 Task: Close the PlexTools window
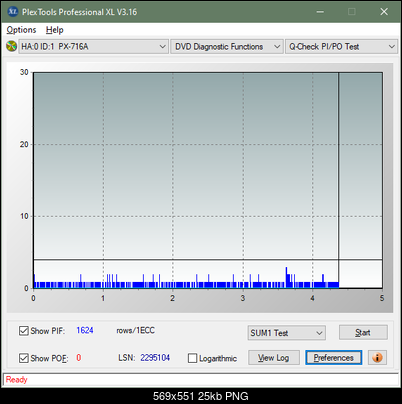[384, 12]
